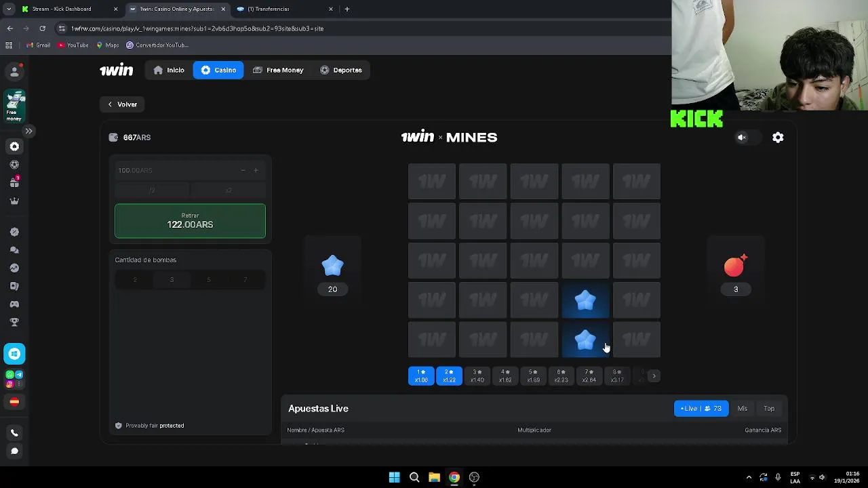Click the 100.00 ARS bet amount field
The height and width of the screenshot is (488, 868).
click(x=176, y=170)
